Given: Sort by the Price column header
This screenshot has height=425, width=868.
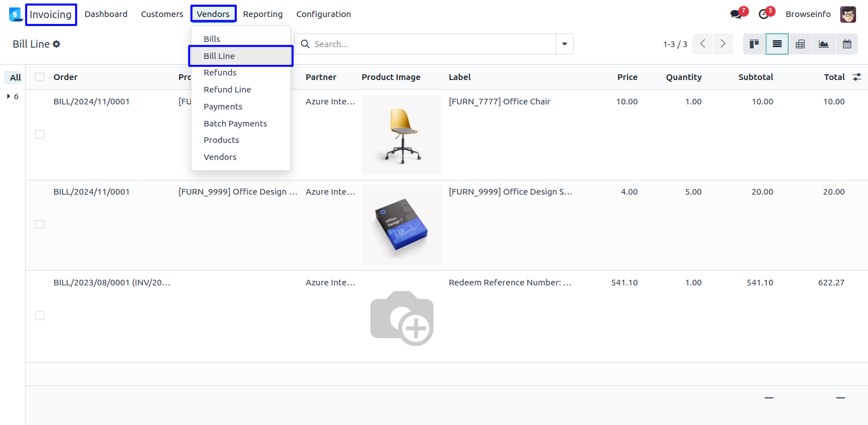Looking at the screenshot, I should pyautogui.click(x=627, y=77).
